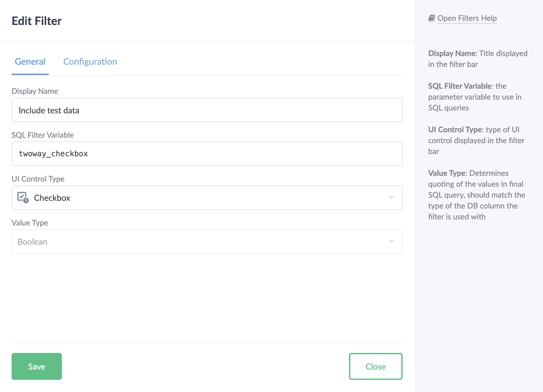Focus the Display Name input field
The width and height of the screenshot is (543, 392).
click(x=207, y=110)
